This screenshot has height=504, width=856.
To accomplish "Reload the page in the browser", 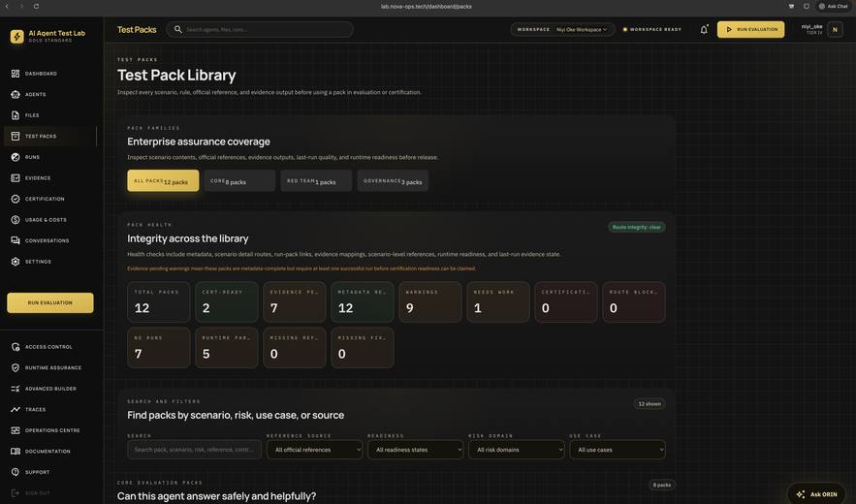I will [x=36, y=6].
